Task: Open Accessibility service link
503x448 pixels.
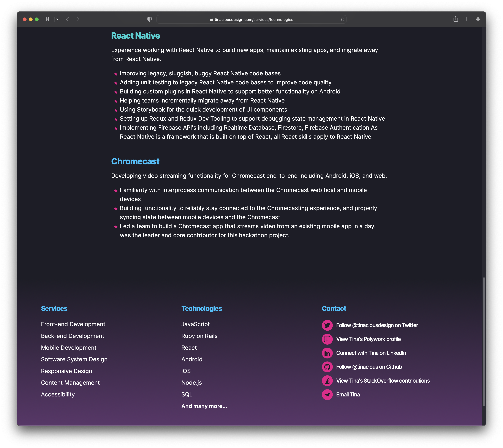Action: click(x=58, y=394)
